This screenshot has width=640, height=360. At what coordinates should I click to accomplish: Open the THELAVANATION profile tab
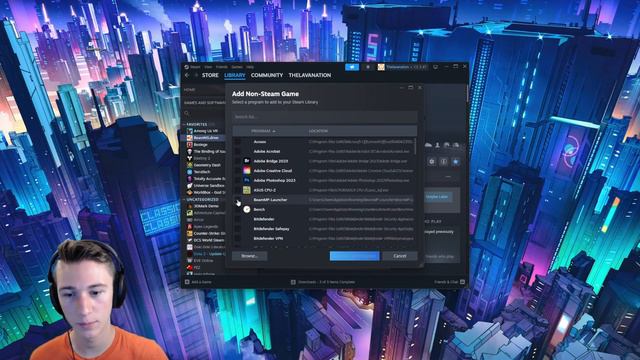tap(310, 75)
